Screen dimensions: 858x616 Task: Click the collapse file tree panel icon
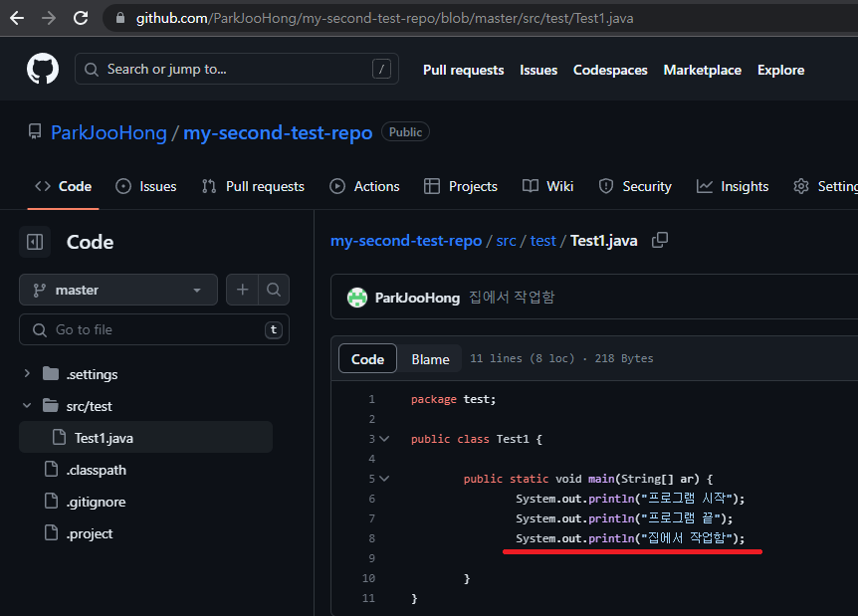(35, 242)
